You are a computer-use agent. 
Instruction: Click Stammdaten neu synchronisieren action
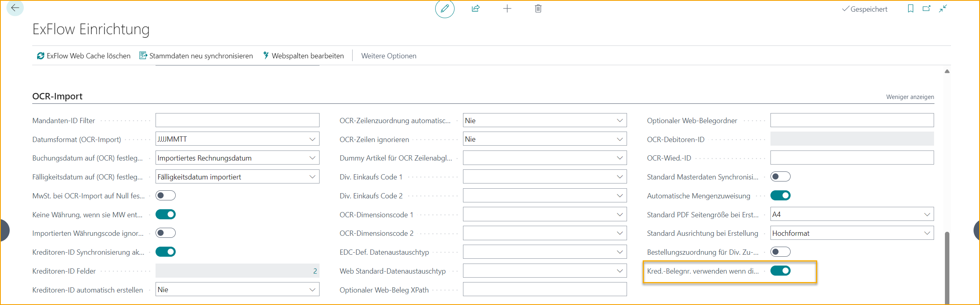pos(196,56)
